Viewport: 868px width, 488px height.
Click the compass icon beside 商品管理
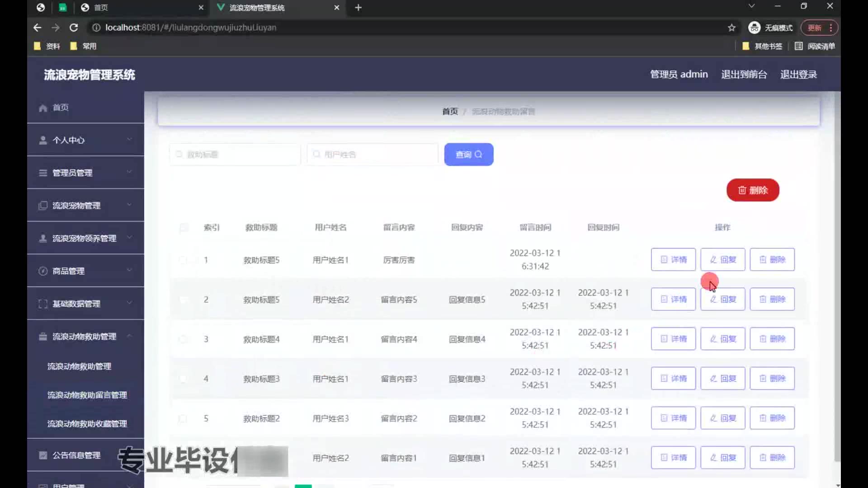(43, 271)
